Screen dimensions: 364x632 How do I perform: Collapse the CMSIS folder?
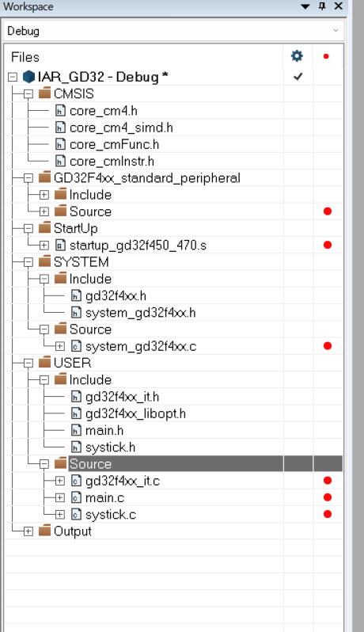28,94
